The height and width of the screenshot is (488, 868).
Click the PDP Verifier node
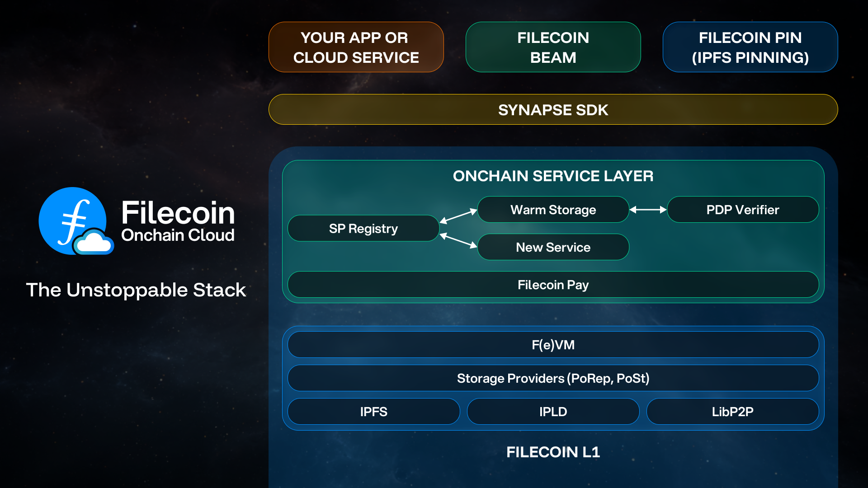point(742,210)
